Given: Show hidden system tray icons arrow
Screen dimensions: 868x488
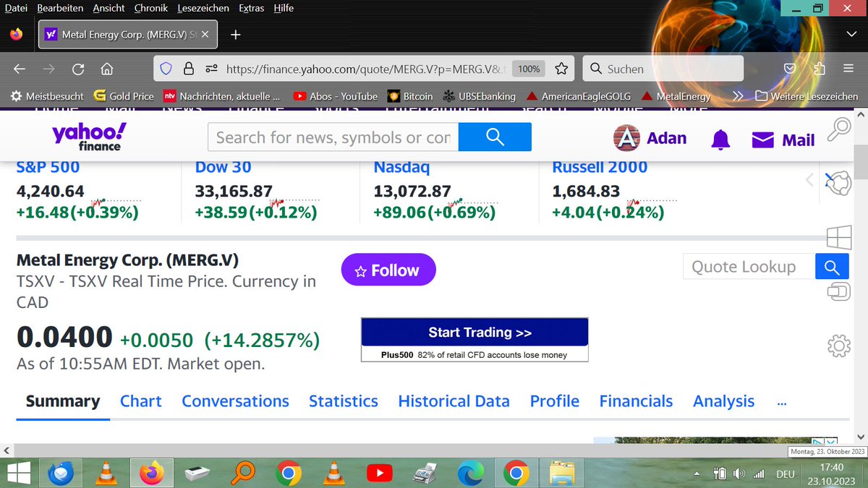Looking at the screenshot, I should (697, 475).
